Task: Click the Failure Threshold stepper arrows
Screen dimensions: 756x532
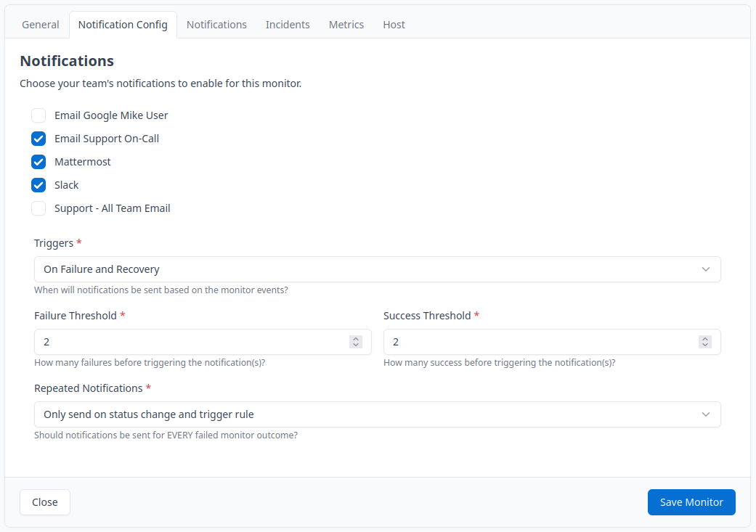Action: coord(356,342)
